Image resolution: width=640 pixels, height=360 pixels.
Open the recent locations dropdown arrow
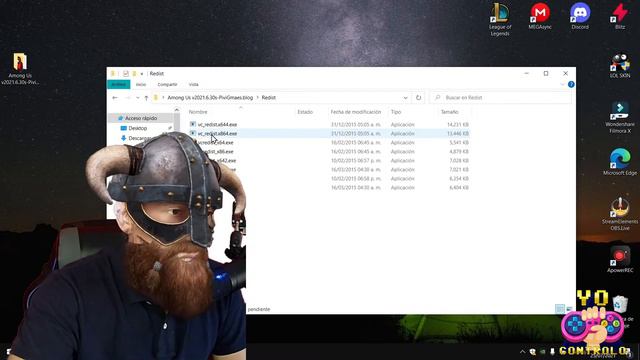pyautogui.click(x=138, y=98)
